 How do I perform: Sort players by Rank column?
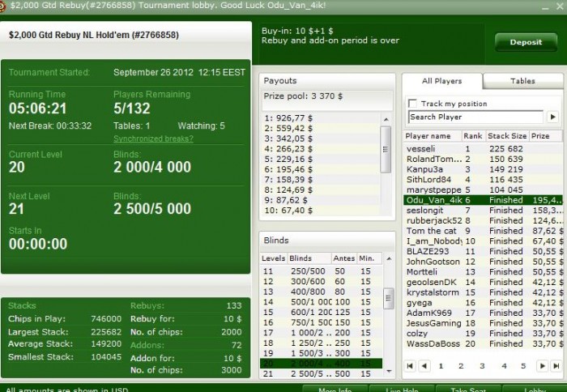[x=473, y=136]
